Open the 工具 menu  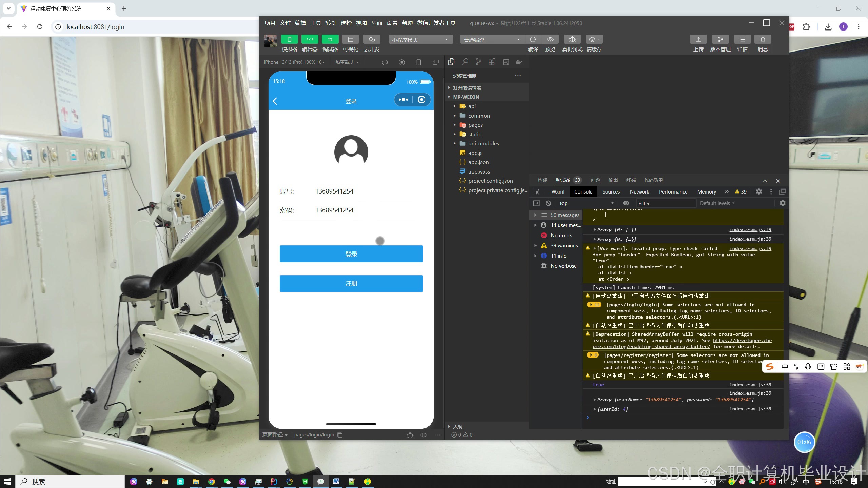click(x=315, y=23)
